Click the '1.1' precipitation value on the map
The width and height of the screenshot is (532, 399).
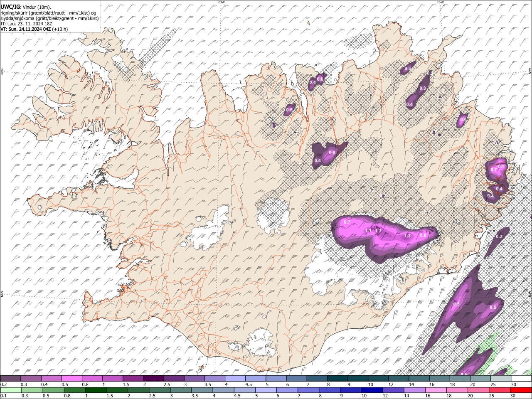pyautogui.click(x=368, y=230)
